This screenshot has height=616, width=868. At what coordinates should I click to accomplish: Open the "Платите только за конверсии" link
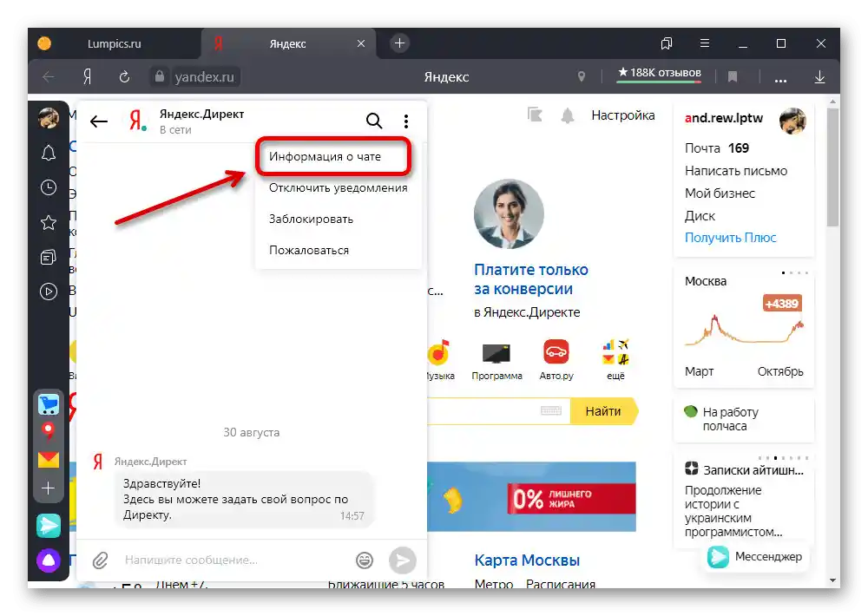point(531,279)
